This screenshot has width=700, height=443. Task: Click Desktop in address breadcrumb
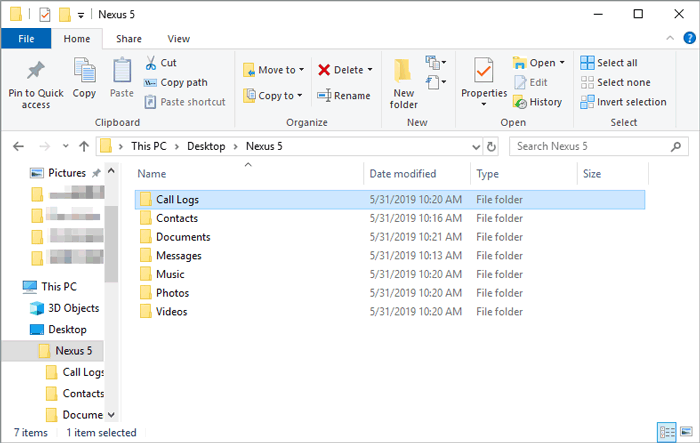click(206, 146)
